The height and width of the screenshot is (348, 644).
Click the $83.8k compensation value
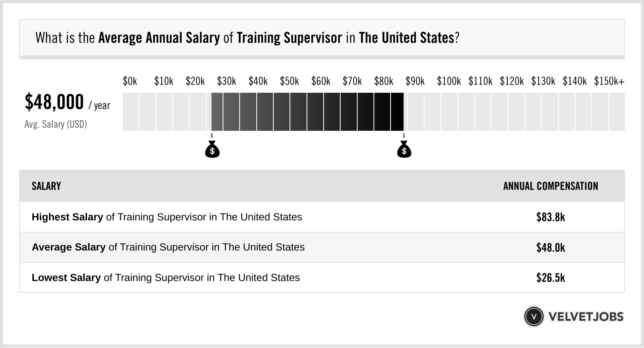point(551,217)
